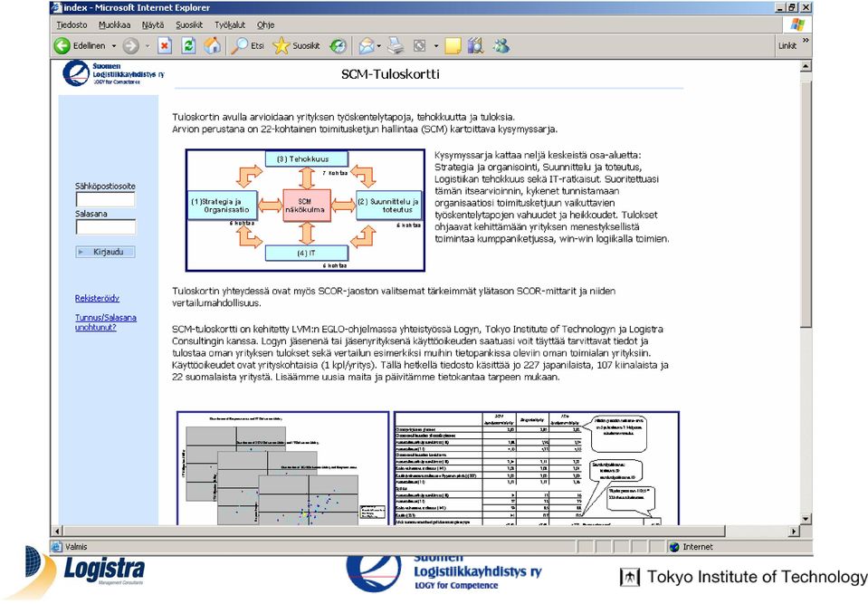Click the SCM-Tuloskortti page heading
Viewport: 868px width, 604px height.
click(x=390, y=74)
